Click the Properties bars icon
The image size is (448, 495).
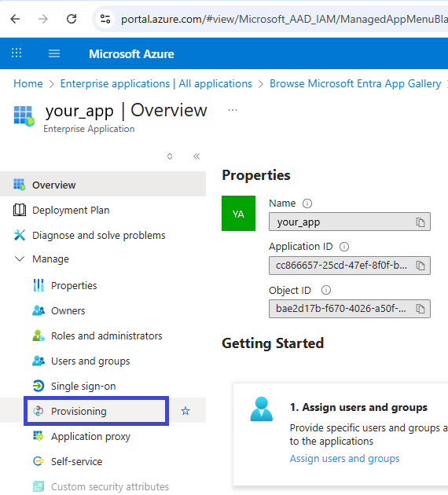(39, 285)
